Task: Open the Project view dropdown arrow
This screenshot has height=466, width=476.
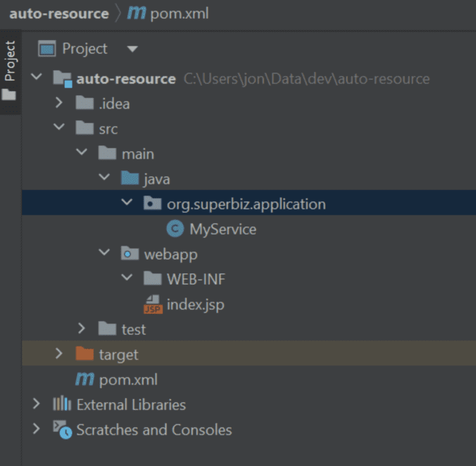Action: coord(133,49)
